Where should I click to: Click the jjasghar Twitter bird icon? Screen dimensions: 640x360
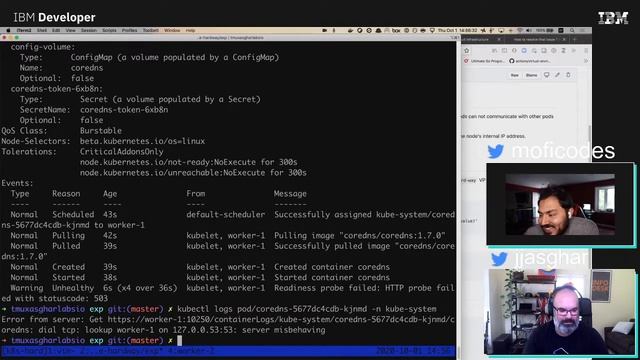[x=499, y=259]
